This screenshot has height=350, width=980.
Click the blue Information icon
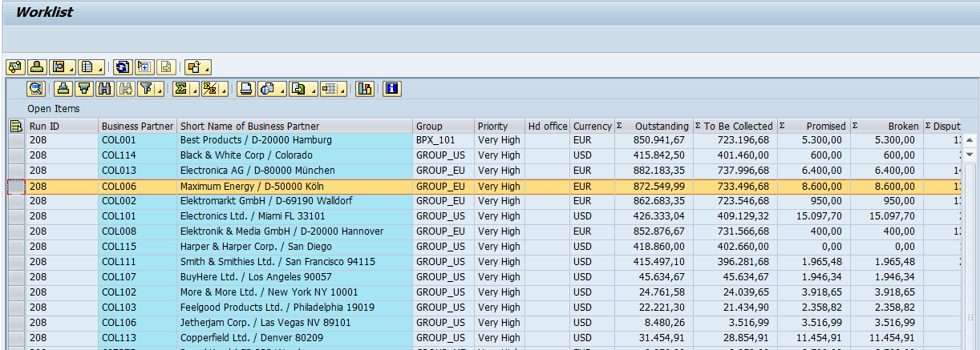click(x=392, y=89)
